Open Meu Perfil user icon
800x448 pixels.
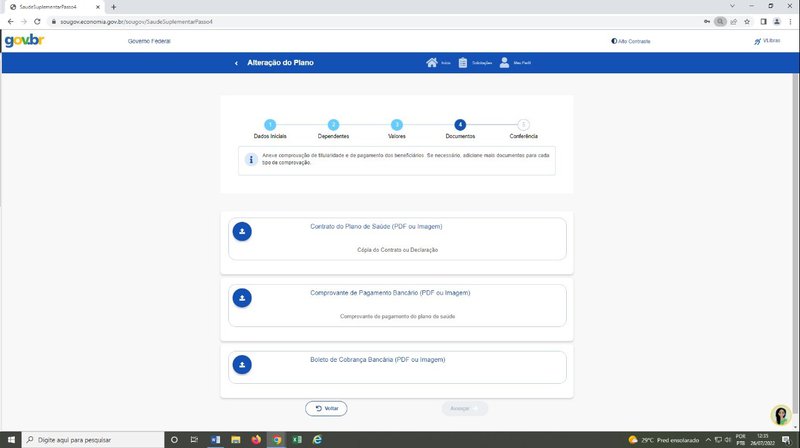tap(504, 63)
